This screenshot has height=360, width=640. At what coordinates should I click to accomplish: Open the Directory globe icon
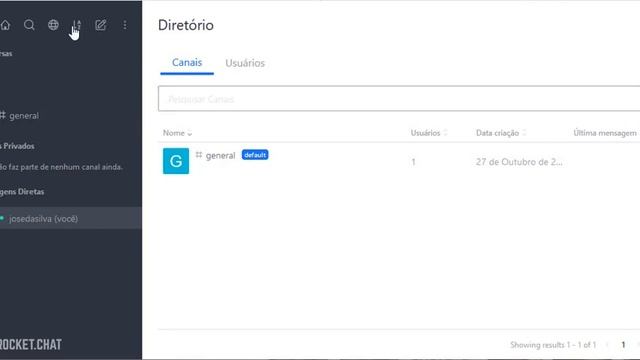point(53,25)
